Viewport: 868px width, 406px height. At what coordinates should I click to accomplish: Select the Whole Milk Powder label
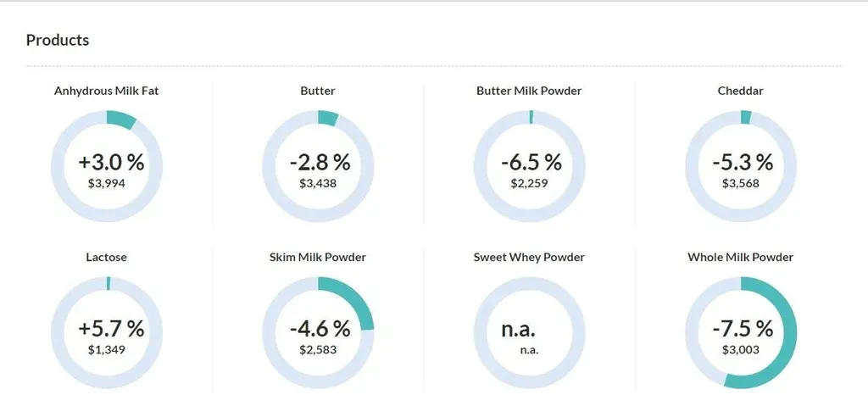(740, 257)
